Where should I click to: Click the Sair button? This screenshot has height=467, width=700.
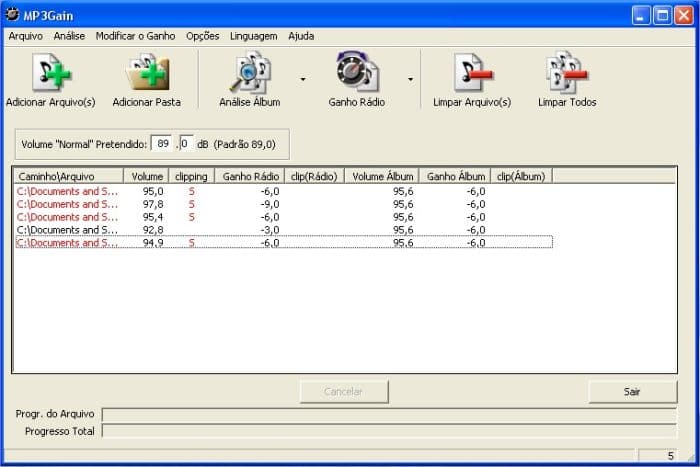(x=633, y=392)
